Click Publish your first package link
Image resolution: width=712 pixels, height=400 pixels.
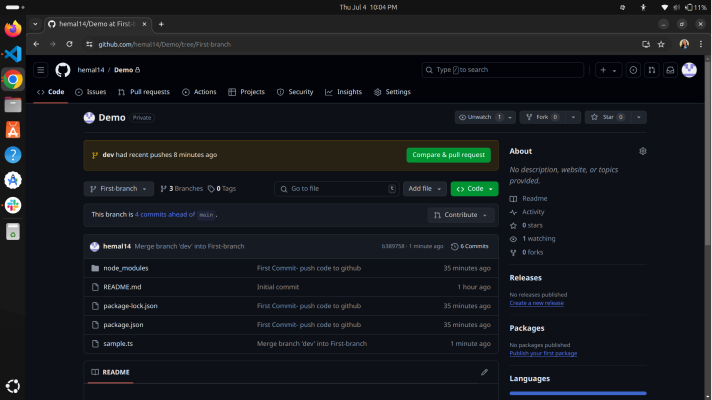(543, 353)
